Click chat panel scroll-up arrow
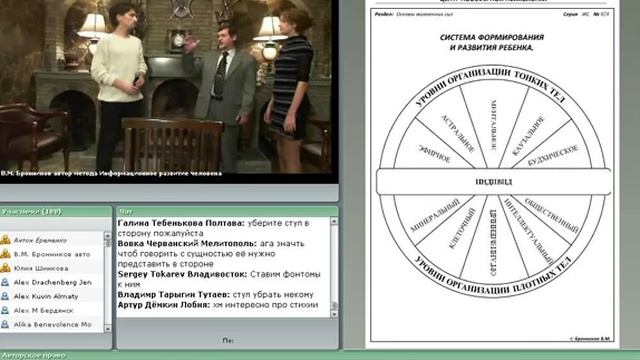The image size is (640, 360). (334, 221)
